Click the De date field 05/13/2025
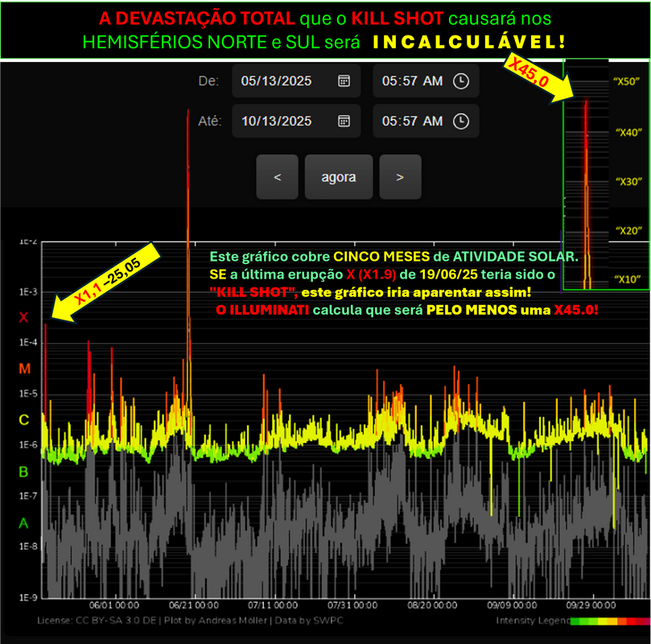The image size is (651, 644). coord(277,80)
